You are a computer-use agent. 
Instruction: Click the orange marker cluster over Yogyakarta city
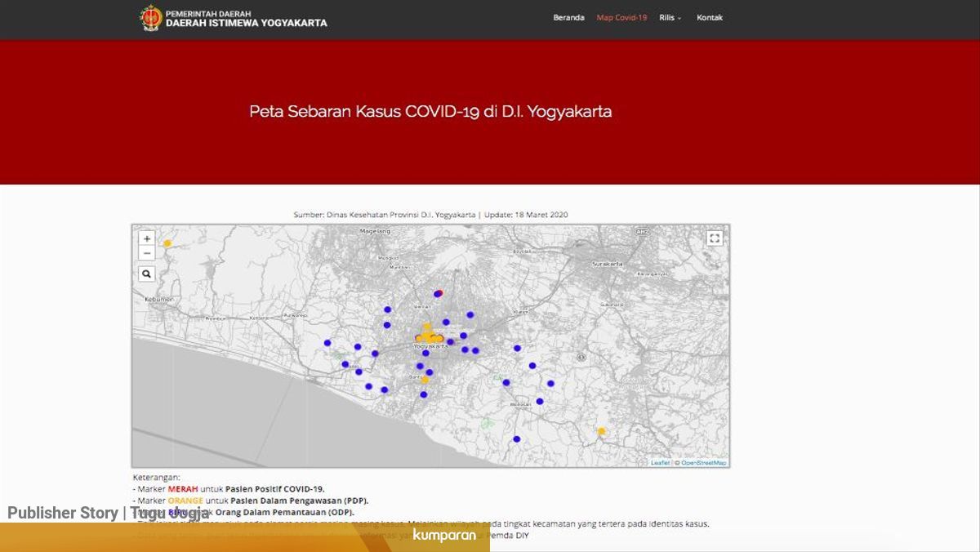tap(430, 336)
